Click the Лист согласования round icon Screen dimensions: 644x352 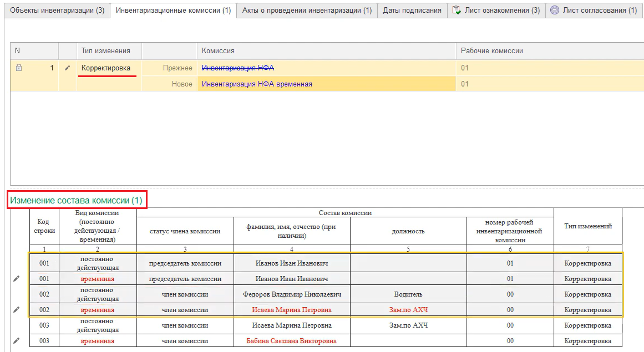(555, 11)
